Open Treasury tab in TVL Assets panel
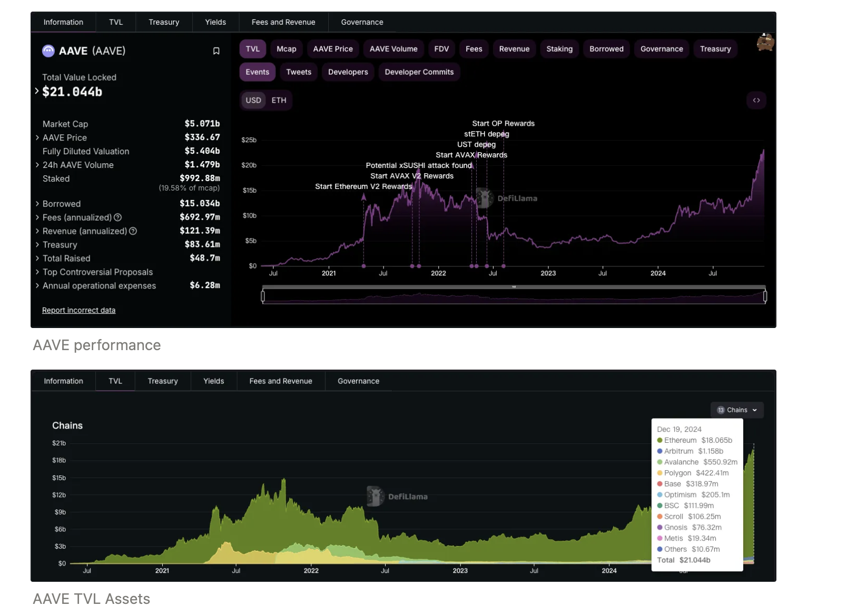Screen dimensions: 847x616 tap(163, 381)
